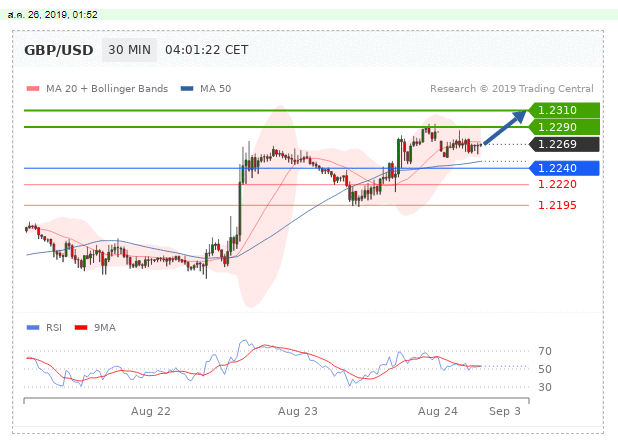Select the 1.2310 resistance price label
Image resolution: width=618 pixels, height=443 pixels.
tap(564, 110)
